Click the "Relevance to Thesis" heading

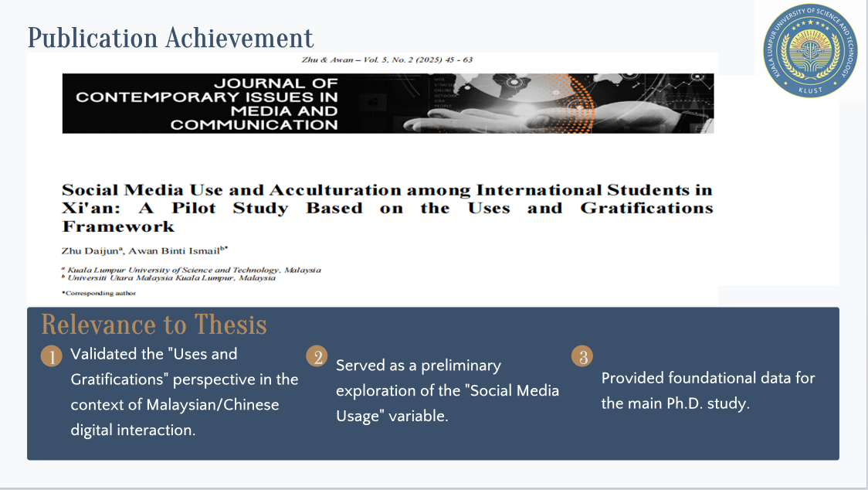coord(154,325)
